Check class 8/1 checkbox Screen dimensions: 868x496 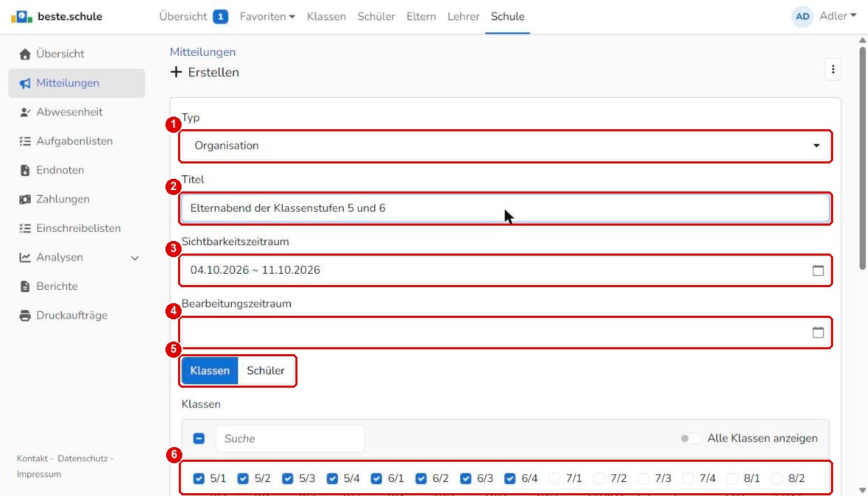pyautogui.click(x=733, y=479)
